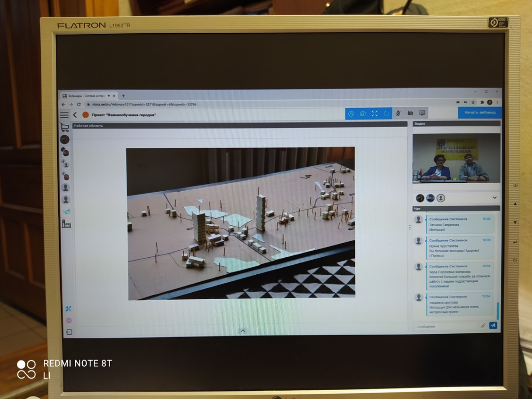Select the Вебинары browser tab
The width and height of the screenshot is (532, 399).
pyautogui.click(x=85, y=96)
